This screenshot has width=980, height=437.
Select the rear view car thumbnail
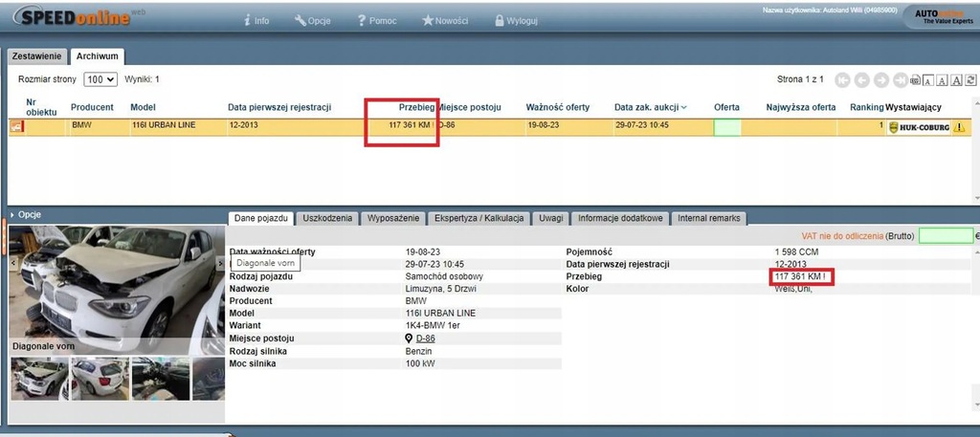click(x=100, y=378)
